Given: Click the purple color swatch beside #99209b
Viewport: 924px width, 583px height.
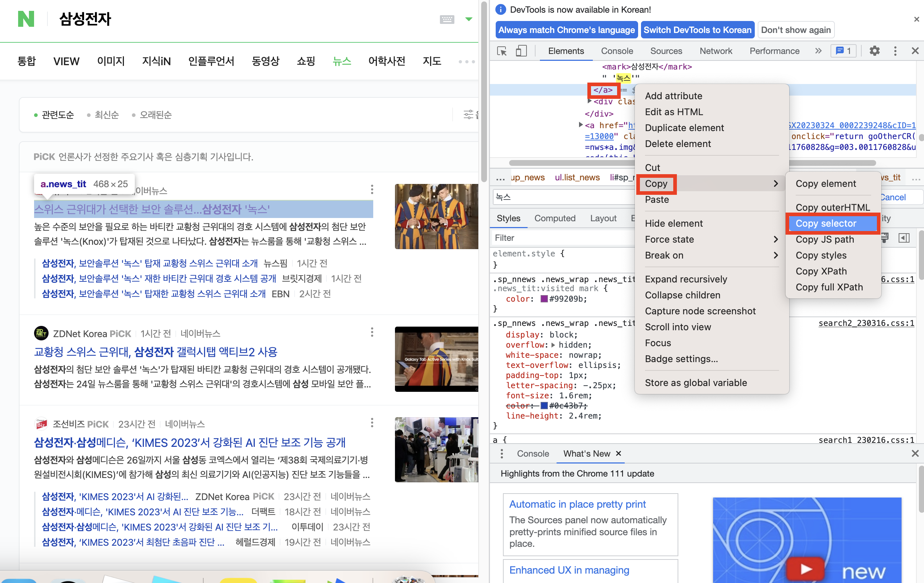Looking at the screenshot, I should click(x=544, y=299).
